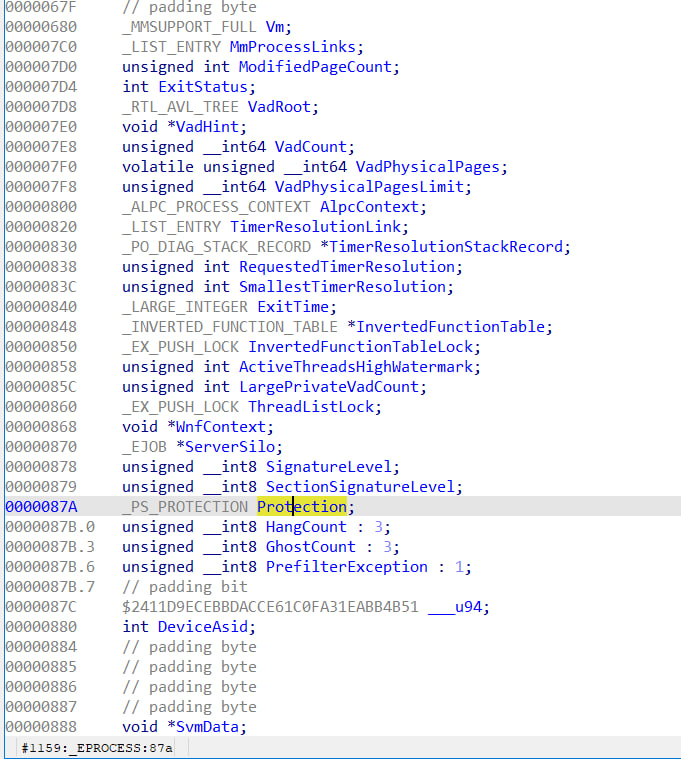This screenshot has height=759, width=681.
Task: Select the HangCount bitfield member
Action: 306,527
